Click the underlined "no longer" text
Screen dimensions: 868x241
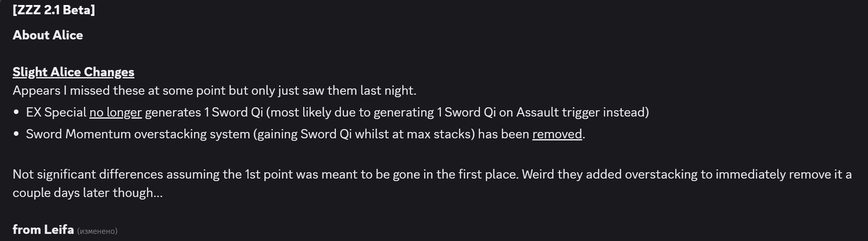point(115,112)
